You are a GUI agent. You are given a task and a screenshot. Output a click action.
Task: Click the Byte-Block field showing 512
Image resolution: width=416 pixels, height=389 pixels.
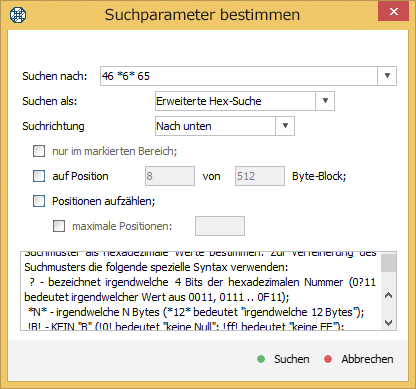coord(260,176)
